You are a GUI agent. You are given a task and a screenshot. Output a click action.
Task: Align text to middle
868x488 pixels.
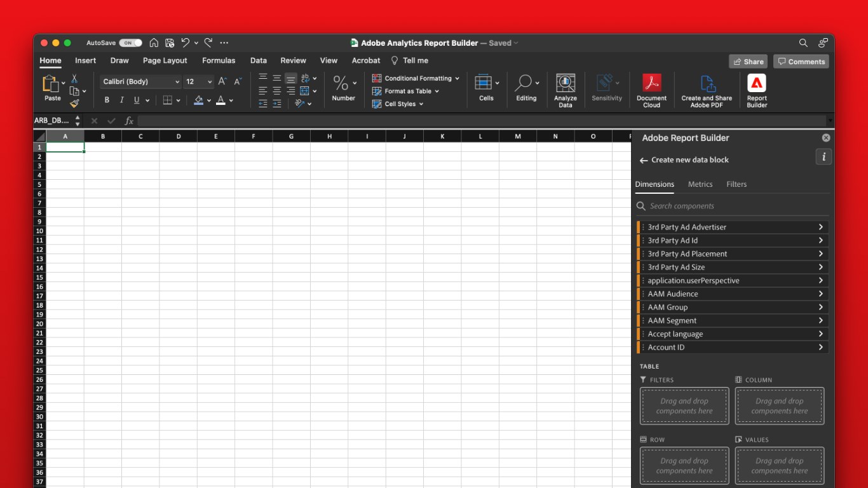(x=277, y=78)
